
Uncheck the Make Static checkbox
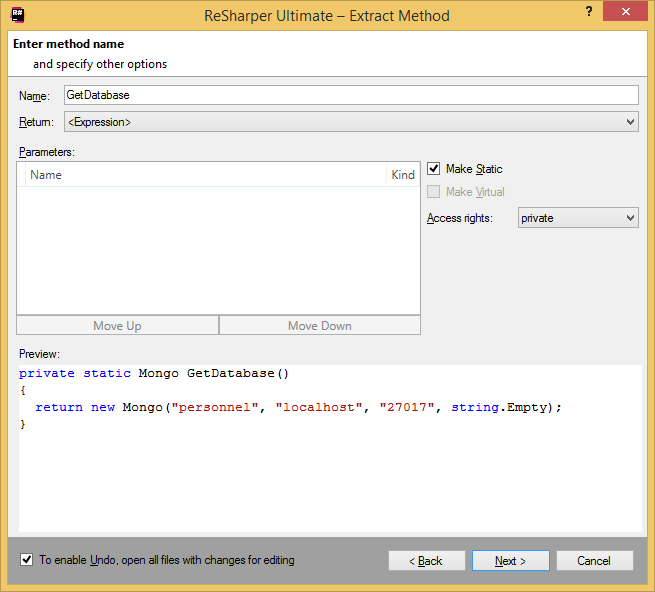tap(434, 169)
